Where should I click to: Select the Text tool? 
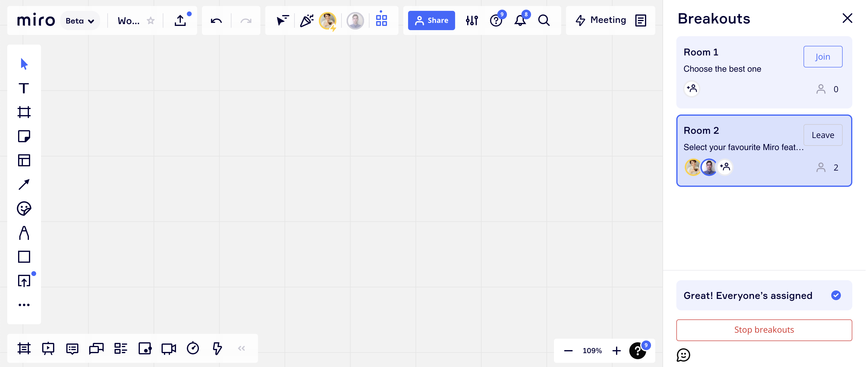point(24,88)
